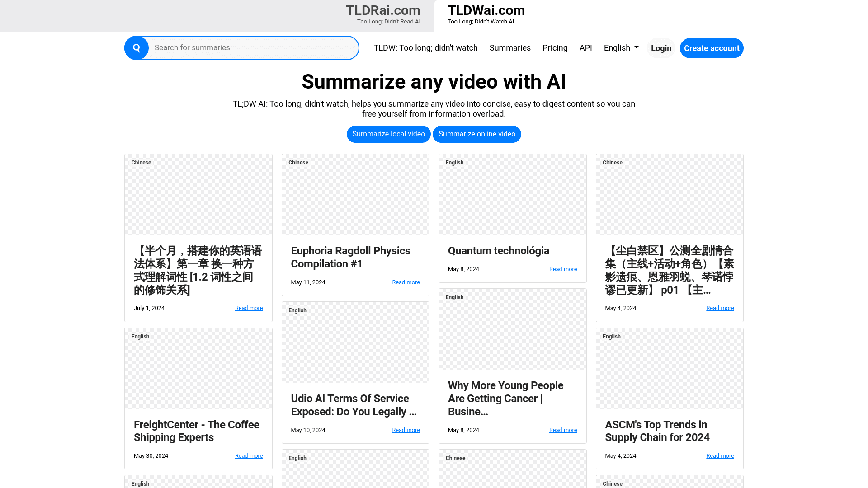Open the English language dropdown
The width and height of the screenshot is (868, 488).
point(621,48)
